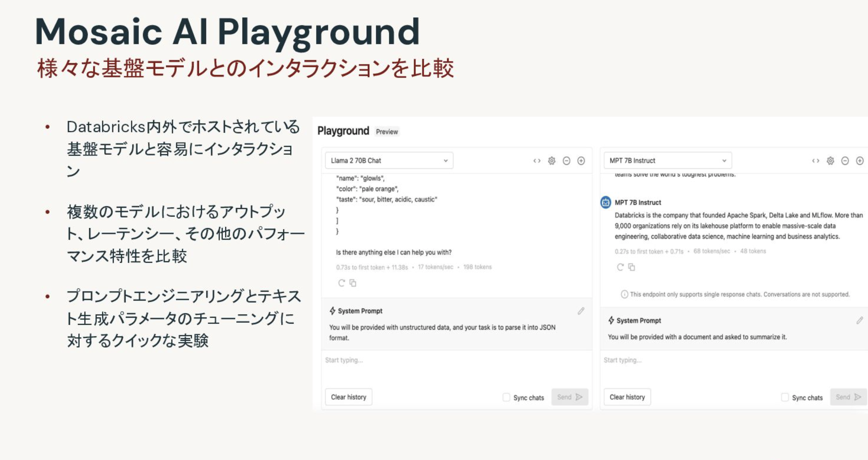Copy the MPT 7B Instruct response
Image resolution: width=868 pixels, height=460 pixels.
point(631,267)
